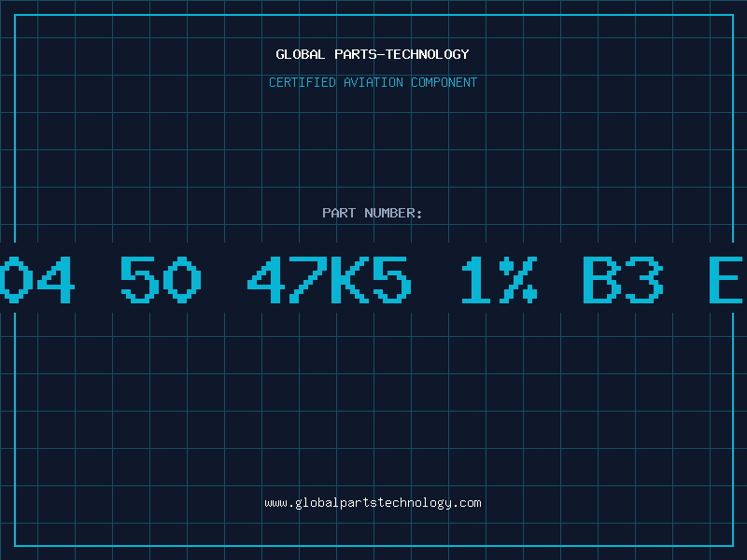Click the word COMPONENT in the subtitle
Image resolution: width=747 pixels, height=560 pixels.
444,82
